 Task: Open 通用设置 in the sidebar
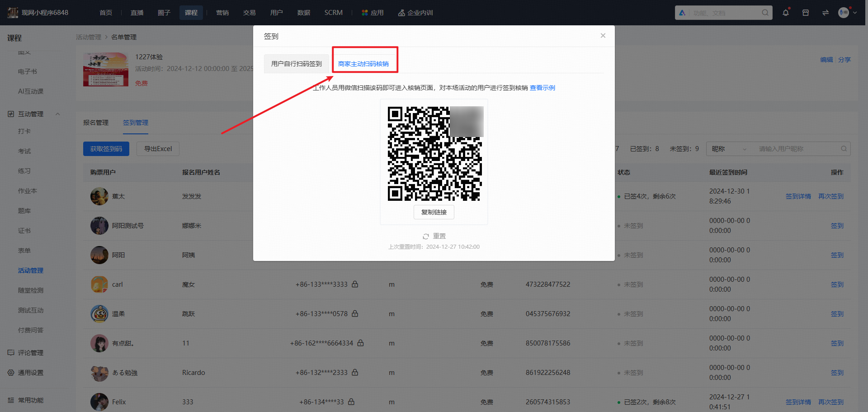tap(31, 373)
